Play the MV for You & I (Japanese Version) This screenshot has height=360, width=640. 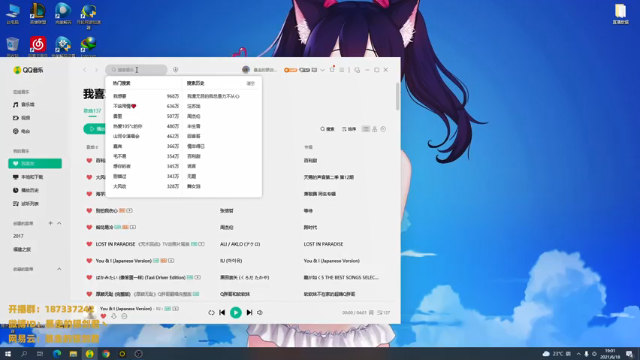pyautogui.click(x=171, y=261)
